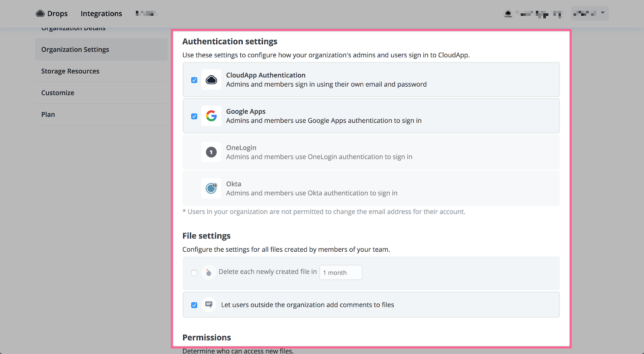Screen dimensions: 644x354
Task: Click the CloudApp Authentication cloud icon
Action: click(211, 80)
